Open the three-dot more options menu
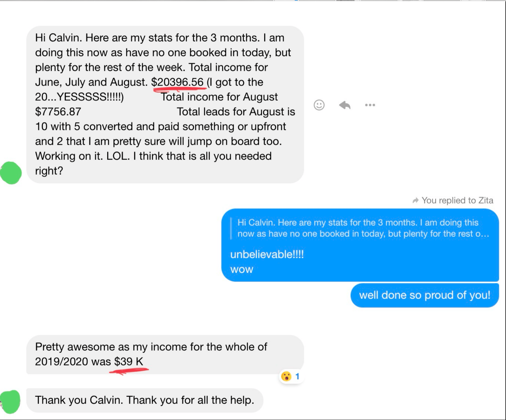This screenshot has width=506, height=420. (370, 105)
